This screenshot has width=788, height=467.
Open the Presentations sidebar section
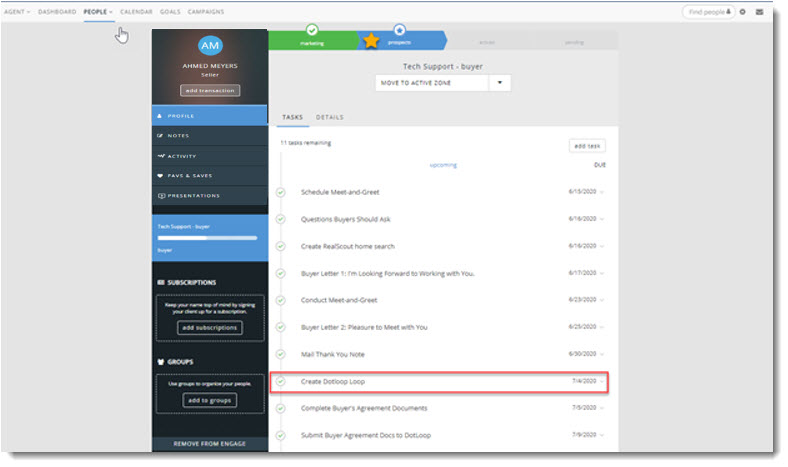click(x=210, y=196)
